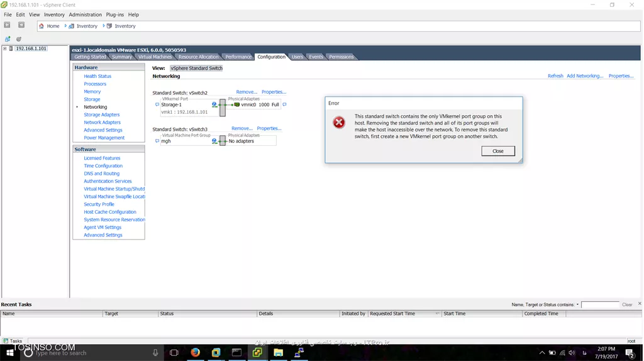Click Remove link for vSwitch3

pyautogui.click(x=242, y=128)
